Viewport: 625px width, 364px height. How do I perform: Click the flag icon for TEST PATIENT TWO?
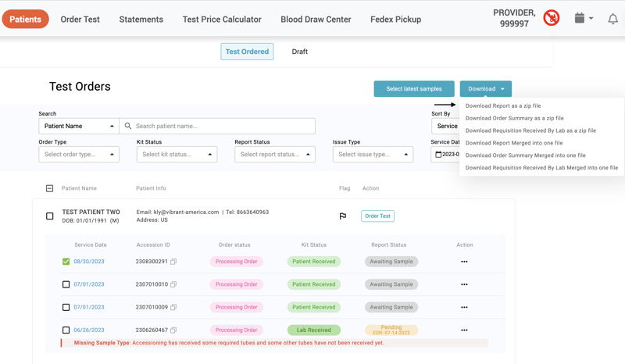tap(343, 216)
